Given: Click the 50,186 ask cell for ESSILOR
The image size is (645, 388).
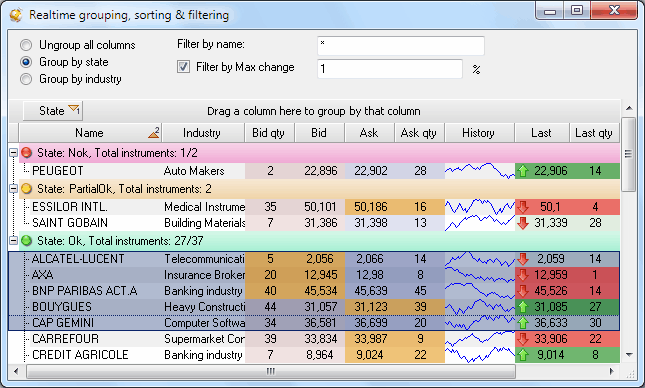Looking at the screenshot, I should coord(371,207).
